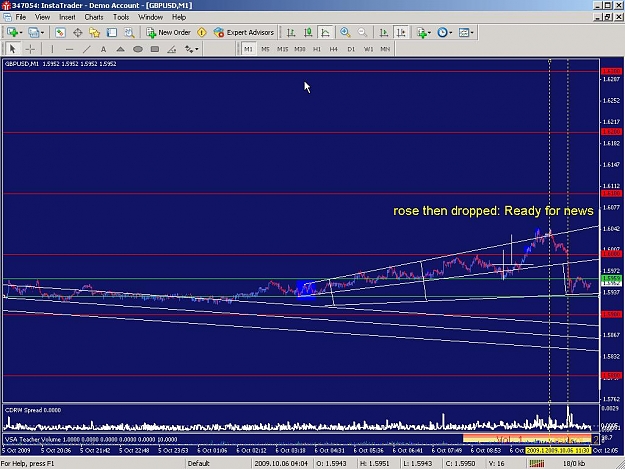
Task: Switch to M1 timeframe
Action: [248, 49]
